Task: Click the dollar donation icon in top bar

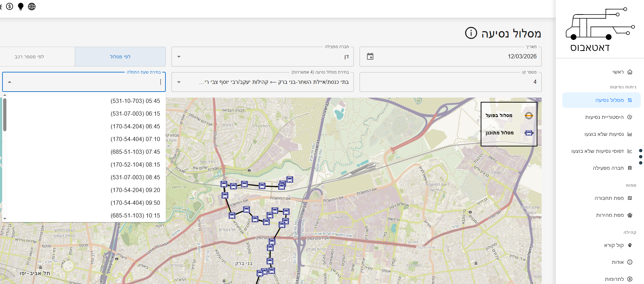Action: (10, 6)
